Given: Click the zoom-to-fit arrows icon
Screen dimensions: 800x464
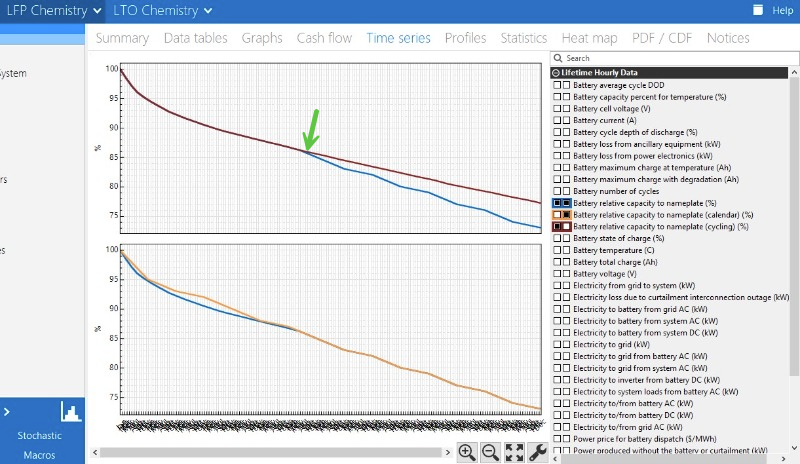Looking at the screenshot, I should [514, 452].
